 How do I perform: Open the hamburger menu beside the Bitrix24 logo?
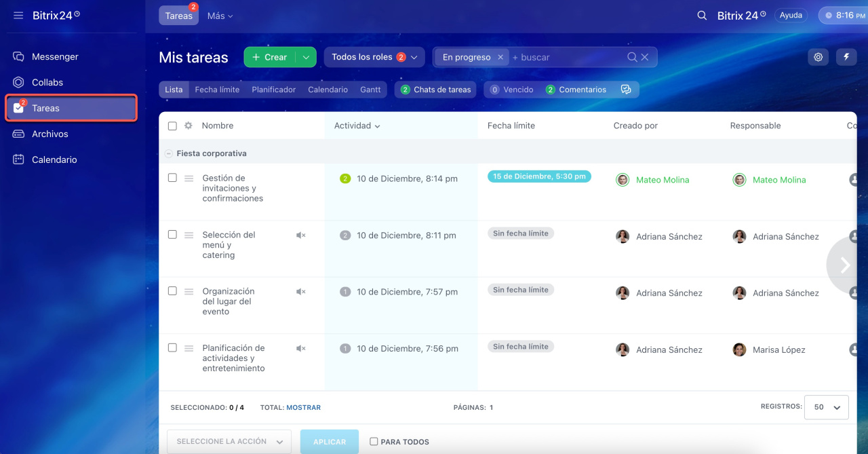tap(18, 16)
